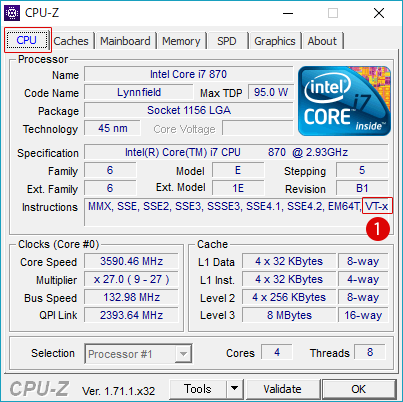Open the Mainboard tab
Image resolution: width=403 pixels, height=402 pixels.
[x=125, y=41]
